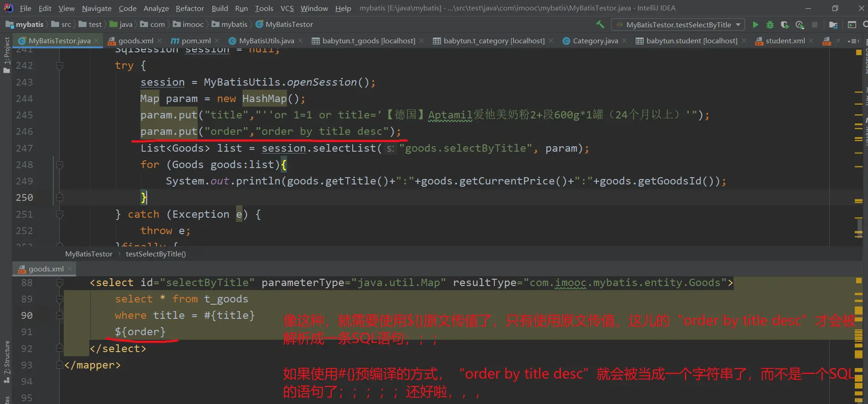Select the mybatis project root breadcrumb

click(26, 24)
